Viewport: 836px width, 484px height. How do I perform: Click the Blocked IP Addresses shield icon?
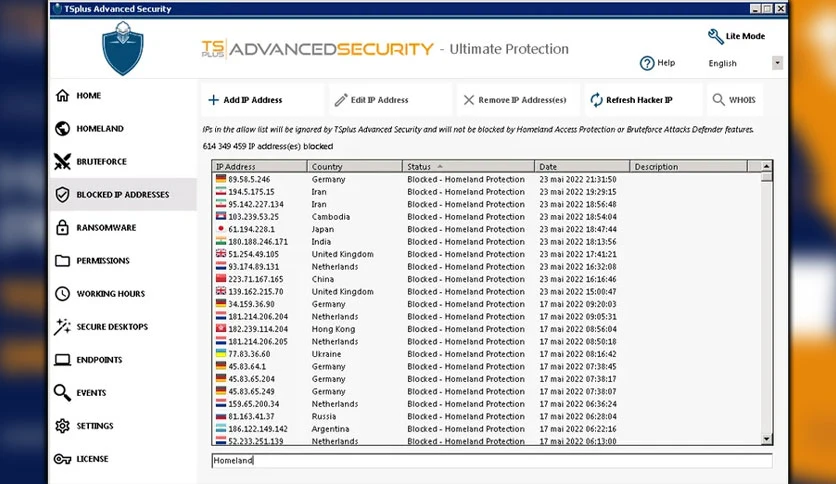62,195
